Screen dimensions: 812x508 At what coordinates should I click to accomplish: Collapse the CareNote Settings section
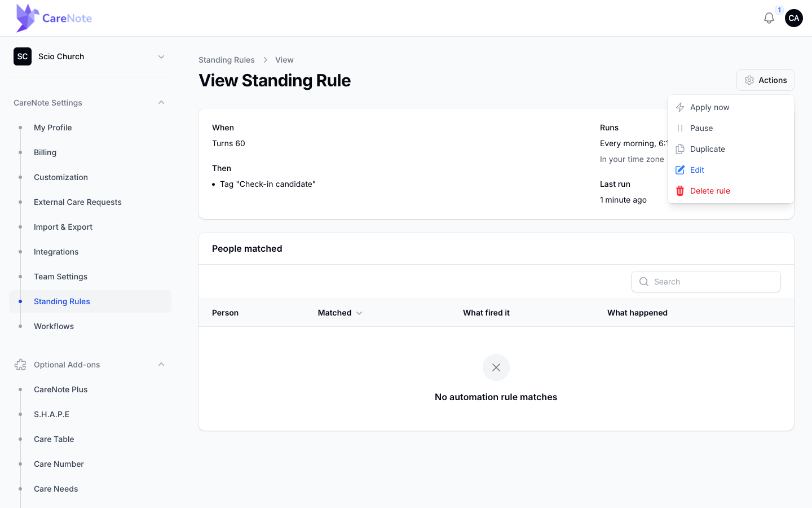pyautogui.click(x=161, y=103)
